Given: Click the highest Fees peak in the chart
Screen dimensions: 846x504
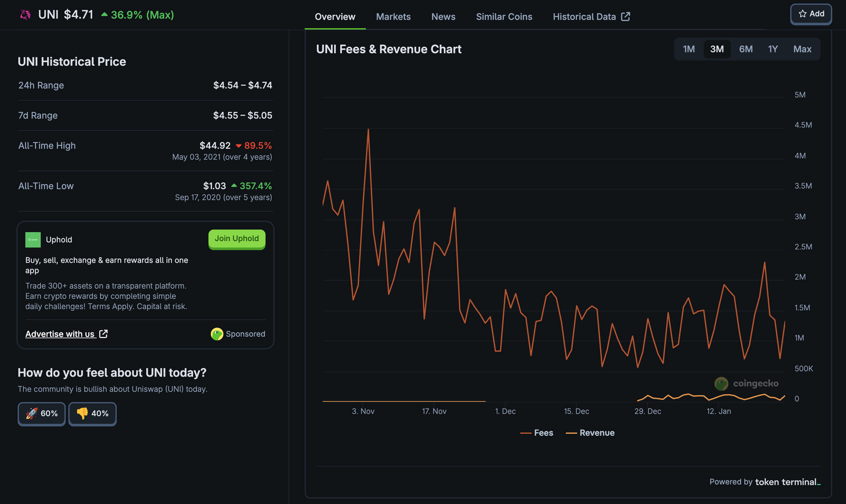Looking at the screenshot, I should coord(368,130).
